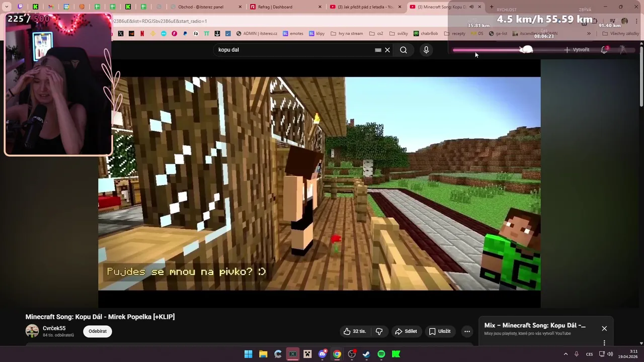
Task: Open the Kick app taskbar icon
Action: pyautogui.click(x=396, y=354)
